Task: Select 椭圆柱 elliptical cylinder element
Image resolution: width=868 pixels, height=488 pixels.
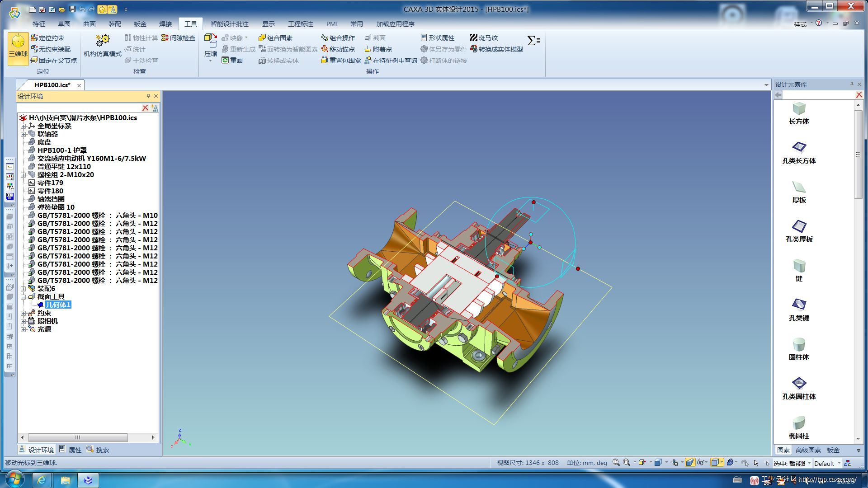Action: (x=799, y=428)
